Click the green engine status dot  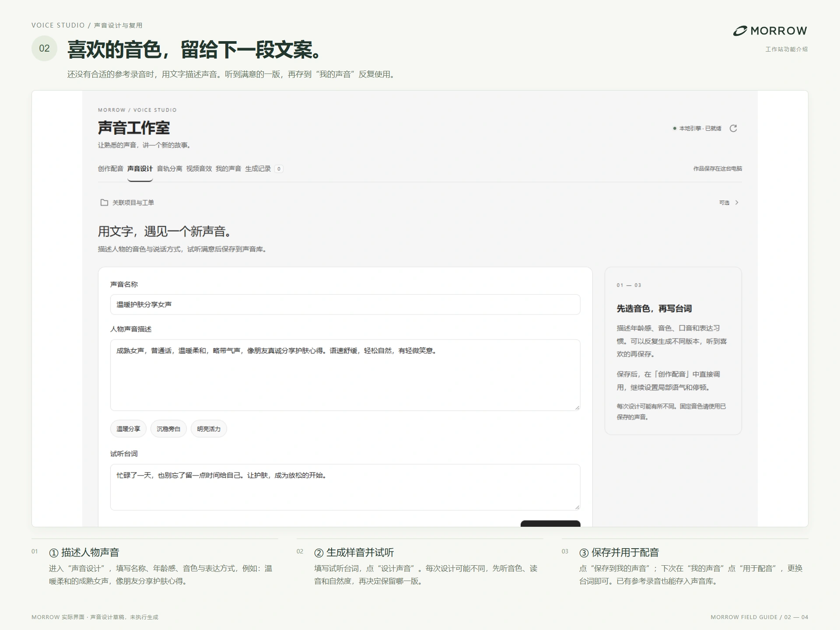(x=675, y=128)
